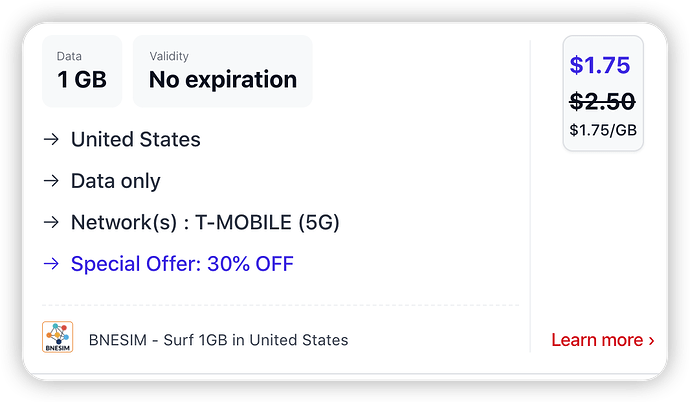Click the plan title BNESIM - Surf 1GB
This screenshot has height=402, width=690.
tap(218, 340)
